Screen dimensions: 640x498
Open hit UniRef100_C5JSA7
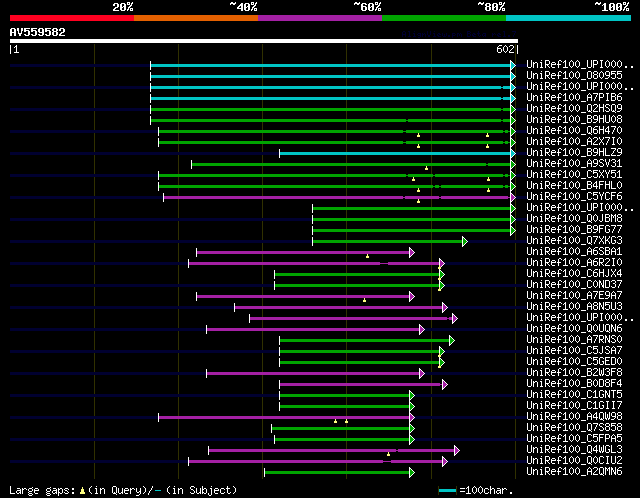click(574, 351)
